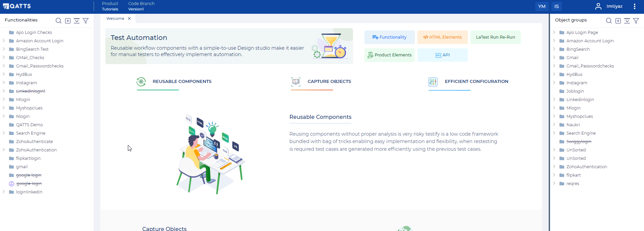Select gmail functionality item
Image resolution: width=644 pixels, height=231 pixels.
[x=22, y=167]
